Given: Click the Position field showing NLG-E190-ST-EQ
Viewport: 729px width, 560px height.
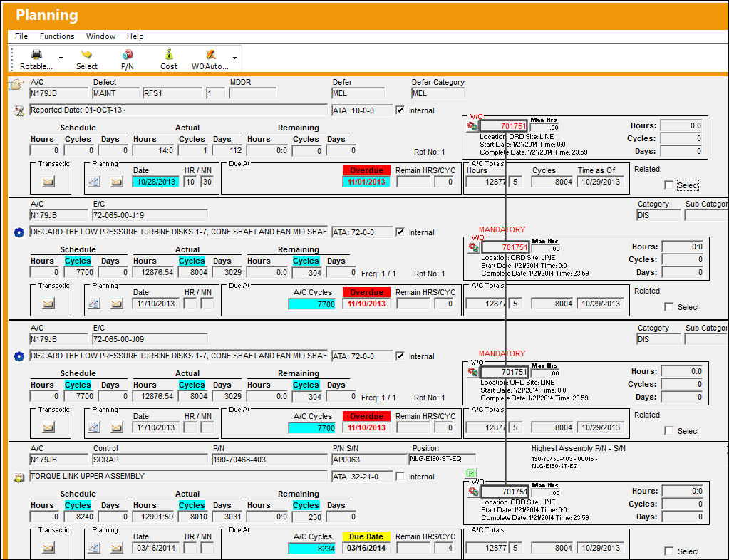Looking at the screenshot, I should coord(442,459).
